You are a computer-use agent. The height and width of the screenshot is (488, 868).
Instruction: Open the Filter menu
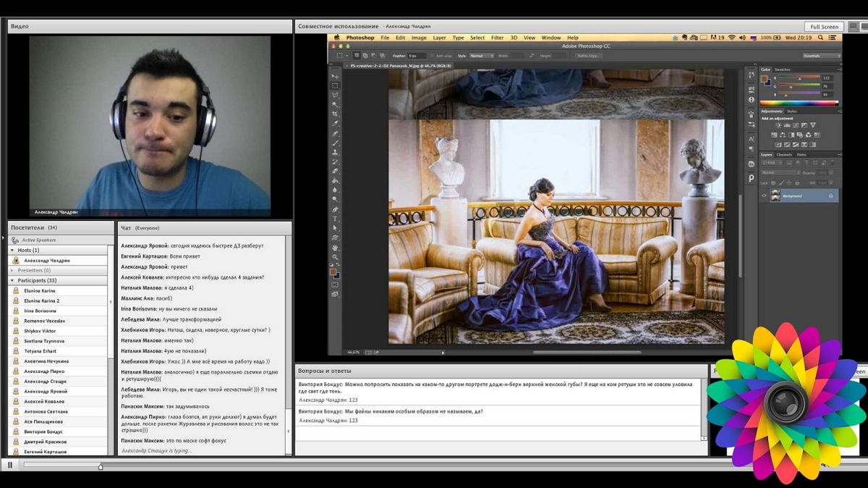pos(498,38)
